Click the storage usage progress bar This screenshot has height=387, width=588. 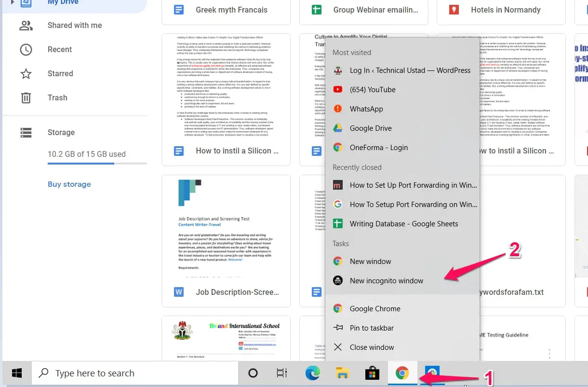(x=97, y=164)
